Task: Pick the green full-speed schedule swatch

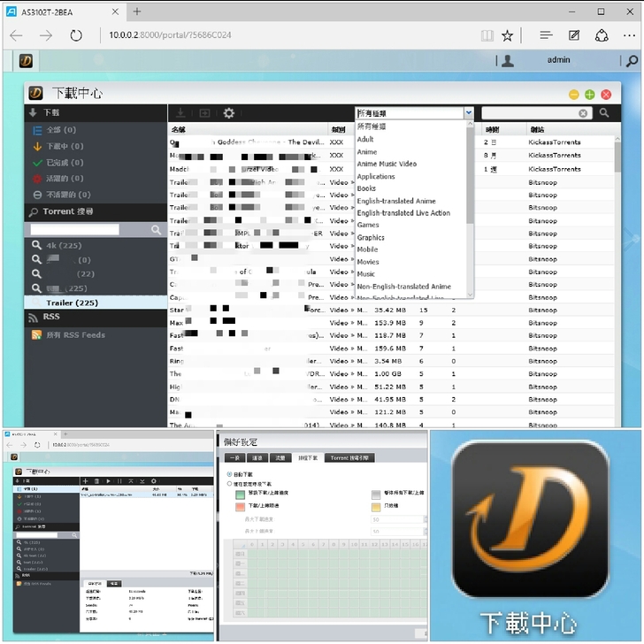Action: click(x=241, y=496)
